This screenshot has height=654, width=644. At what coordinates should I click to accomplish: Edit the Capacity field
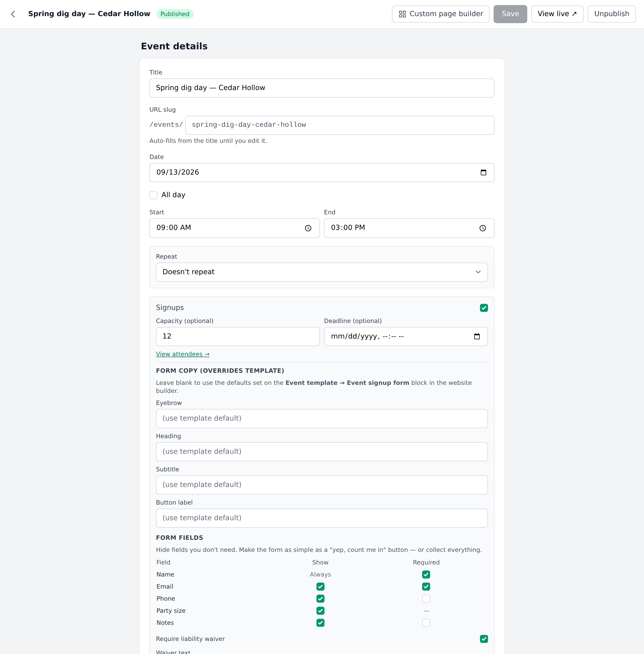tap(237, 337)
